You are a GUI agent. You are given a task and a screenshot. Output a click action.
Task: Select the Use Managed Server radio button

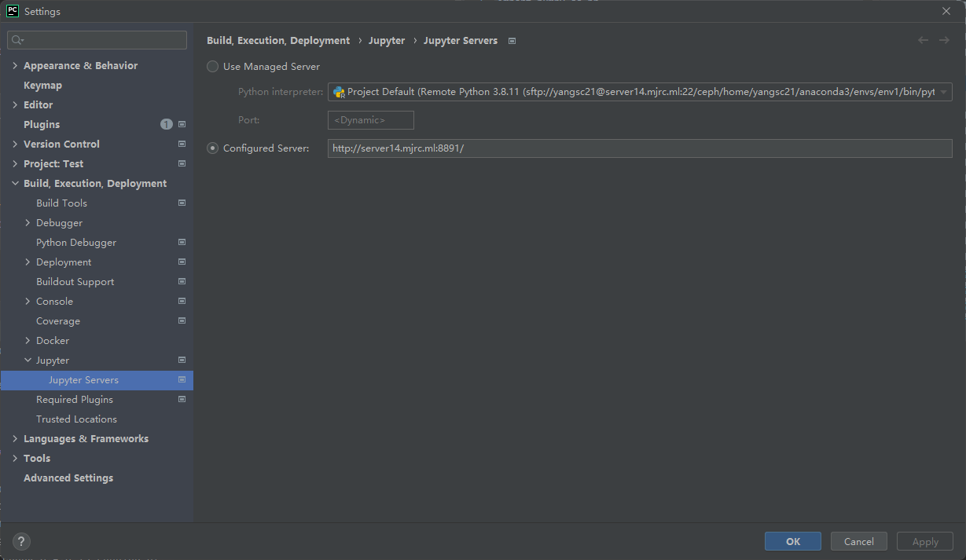click(x=212, y=67)
